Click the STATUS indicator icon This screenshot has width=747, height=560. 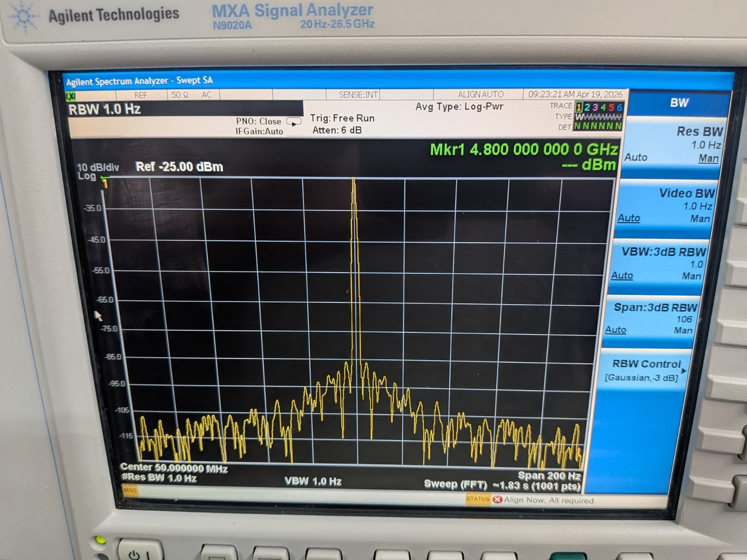[477, 499]
